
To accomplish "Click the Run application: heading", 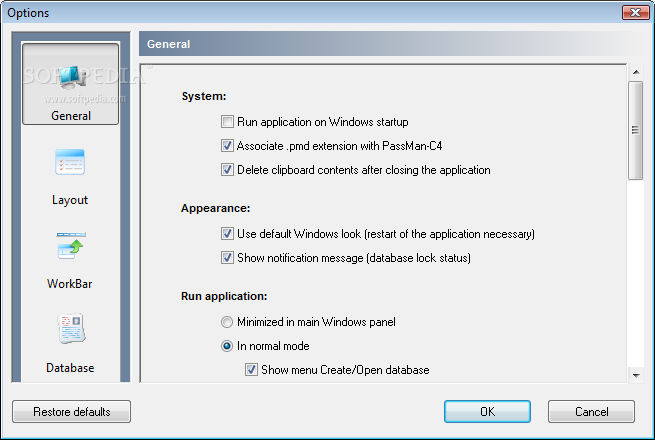I will click(224, 296).
